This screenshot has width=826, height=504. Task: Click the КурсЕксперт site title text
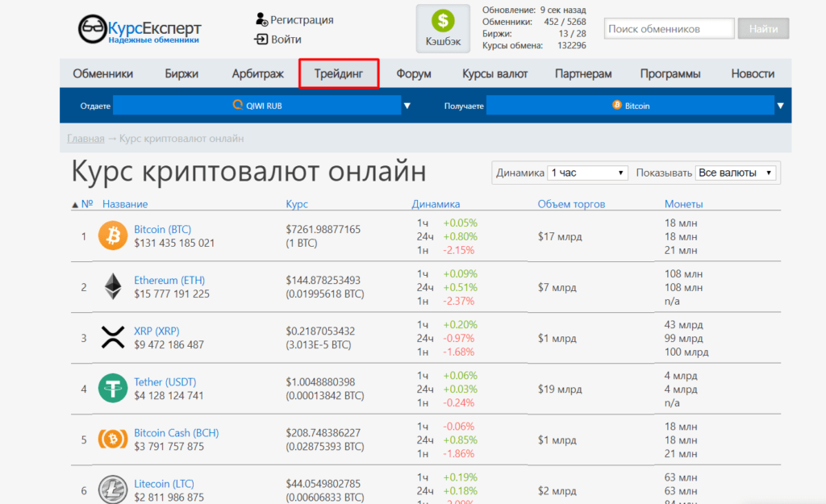[x=154, y=27]
